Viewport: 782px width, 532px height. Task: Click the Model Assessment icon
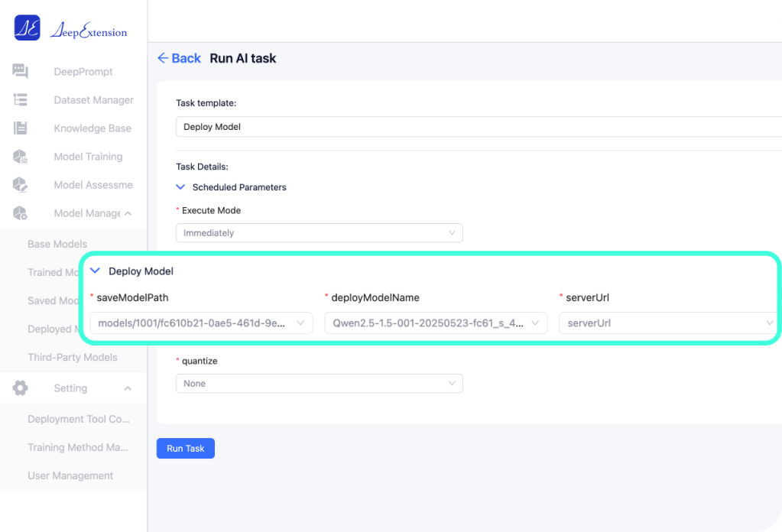pos(21,185)
